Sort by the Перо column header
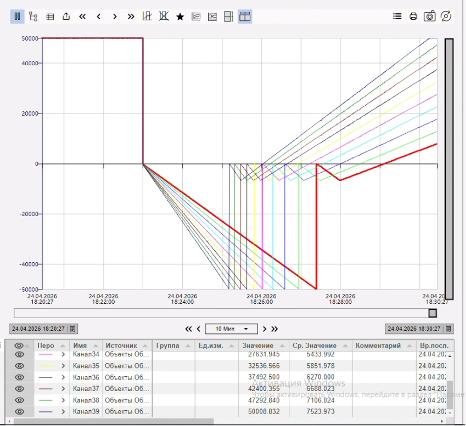This screenshot has height=426, width=466. tap(51, 346)
